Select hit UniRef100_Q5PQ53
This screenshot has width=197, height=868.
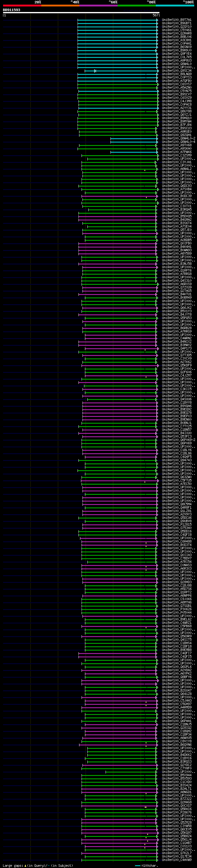pyautogui.click(x=177, y=318)
